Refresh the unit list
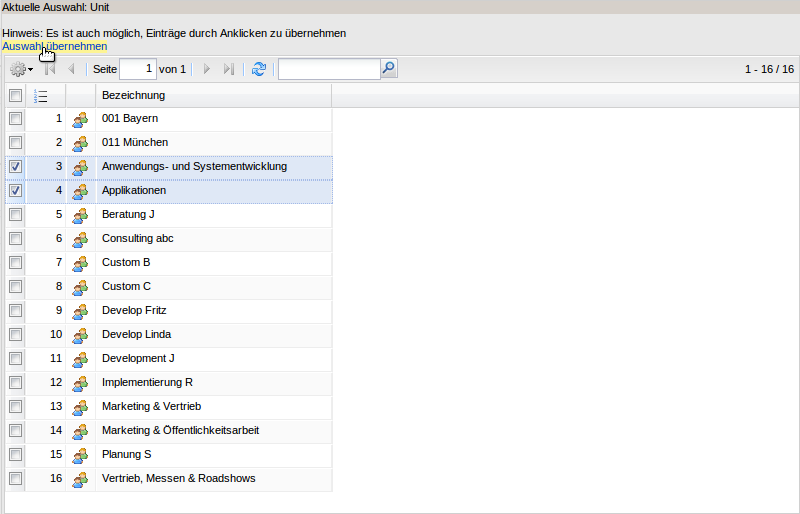The image size is (800, 514). point(259,69)
